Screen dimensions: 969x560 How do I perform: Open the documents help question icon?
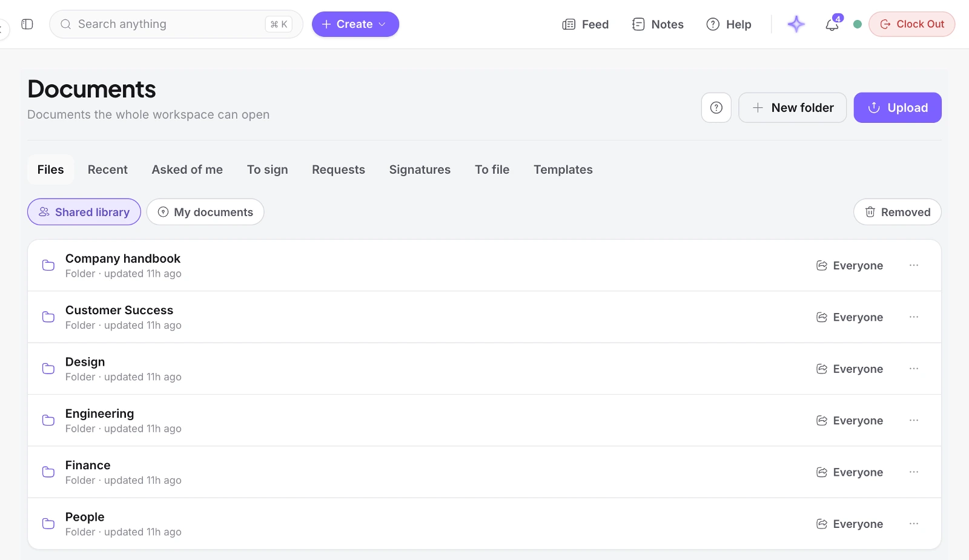point(716,108)
